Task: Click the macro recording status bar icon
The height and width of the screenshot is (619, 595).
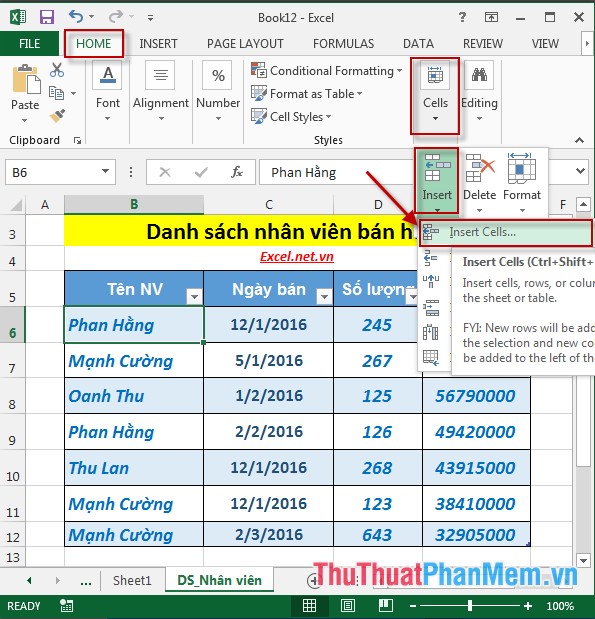Action: (66, 606)
